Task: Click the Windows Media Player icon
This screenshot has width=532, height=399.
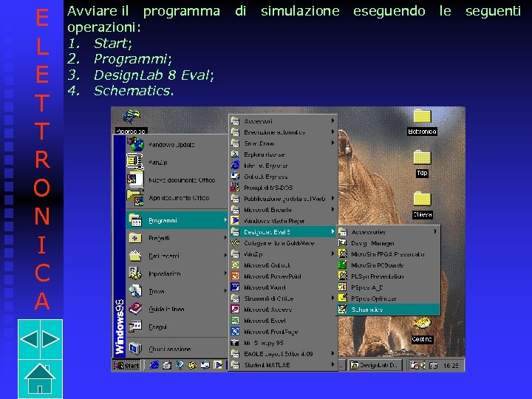Action: 235,220
